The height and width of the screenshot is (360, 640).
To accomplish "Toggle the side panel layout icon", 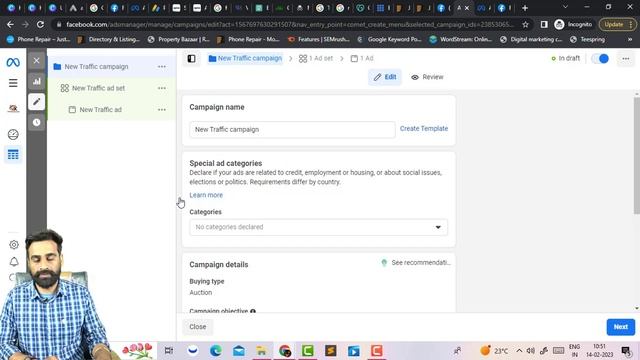I will [191, 59].
